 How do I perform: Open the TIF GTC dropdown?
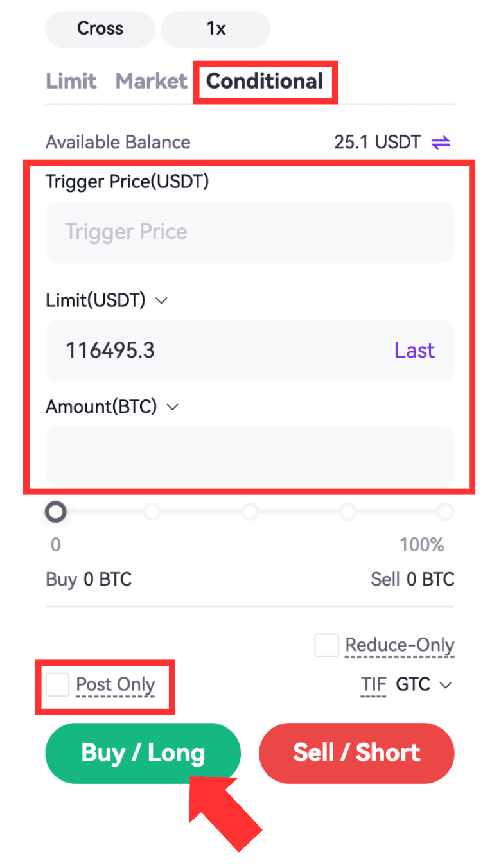424,685
